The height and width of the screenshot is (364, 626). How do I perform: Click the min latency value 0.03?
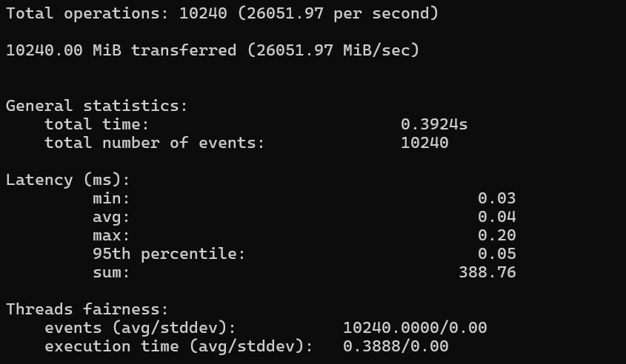pyautogui.click(x=496, y=198)
